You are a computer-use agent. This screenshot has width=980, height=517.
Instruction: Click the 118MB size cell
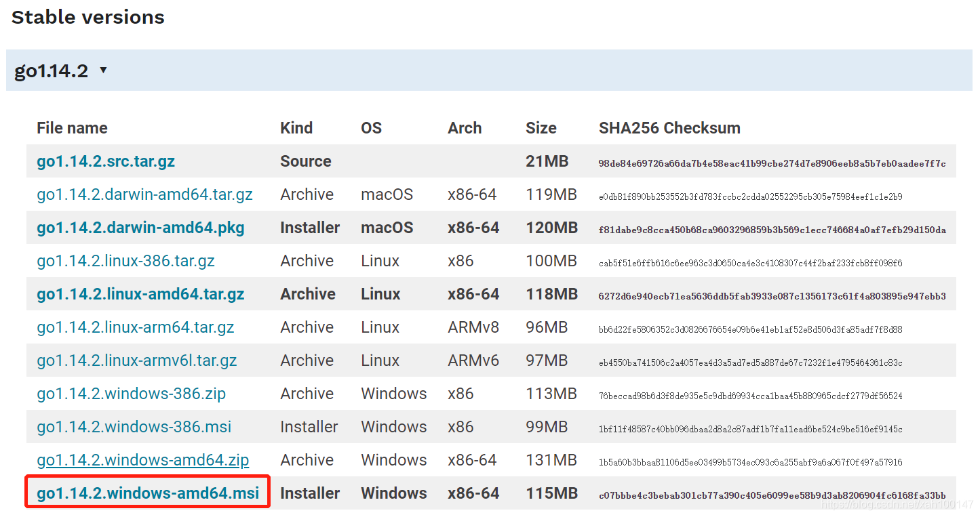[552, 294]
